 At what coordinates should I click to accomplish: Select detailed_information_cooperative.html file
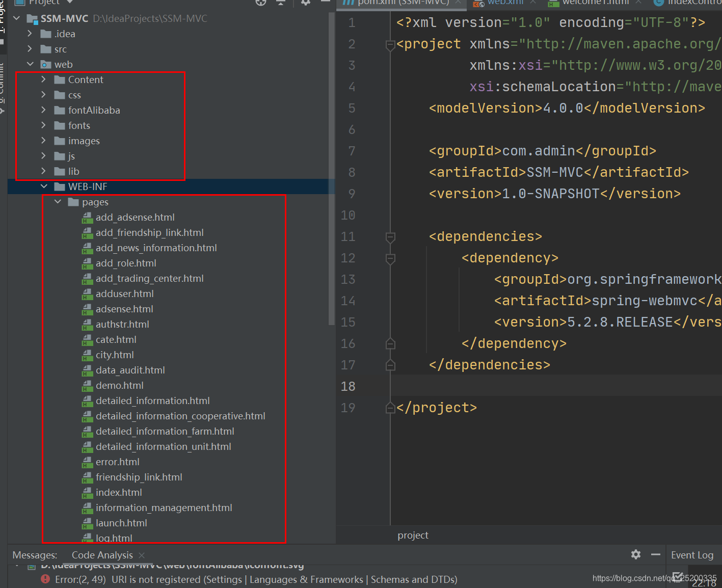click(180, 416)
